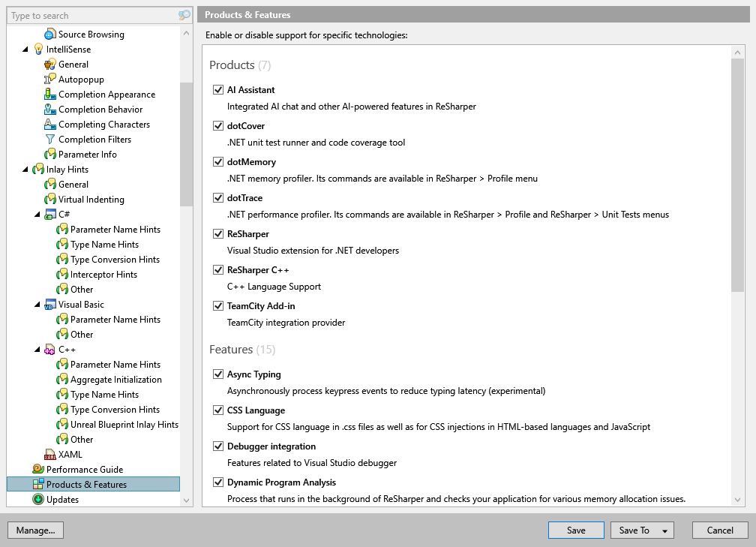The width and height of the screenshot is (756, 547).
Task: Open the Save To dropdown arrow
Action: click(664, 530)
